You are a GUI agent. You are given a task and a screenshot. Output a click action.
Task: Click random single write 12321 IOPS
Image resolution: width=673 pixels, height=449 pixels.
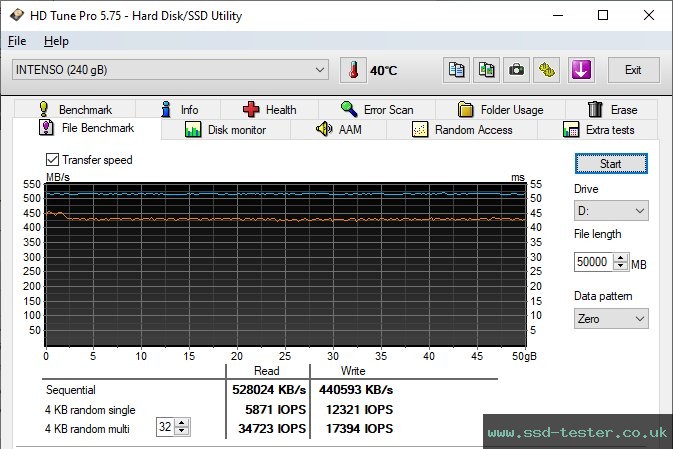[x=359, y=410]
